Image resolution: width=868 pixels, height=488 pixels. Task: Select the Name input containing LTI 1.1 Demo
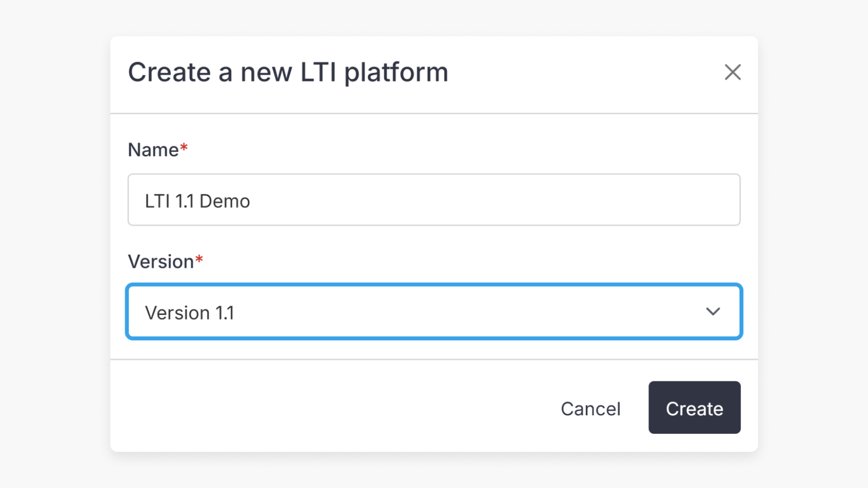point(433,200)
